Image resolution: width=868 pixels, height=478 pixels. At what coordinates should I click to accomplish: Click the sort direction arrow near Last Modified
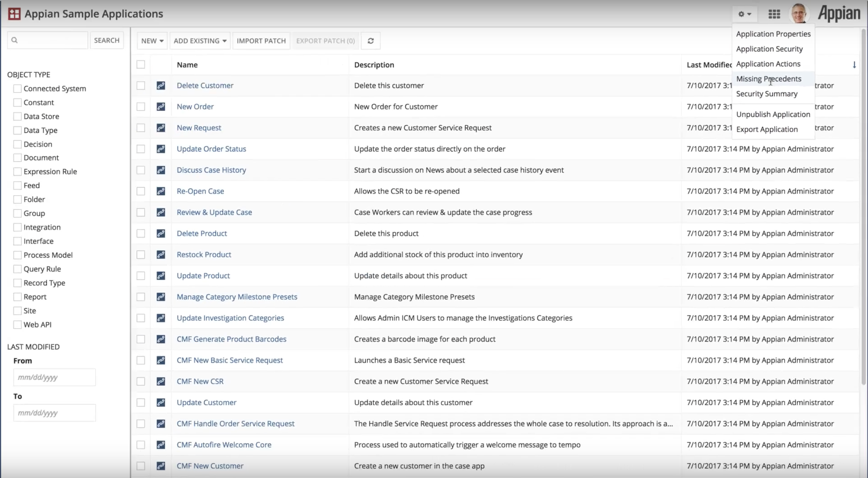point(855,65)
